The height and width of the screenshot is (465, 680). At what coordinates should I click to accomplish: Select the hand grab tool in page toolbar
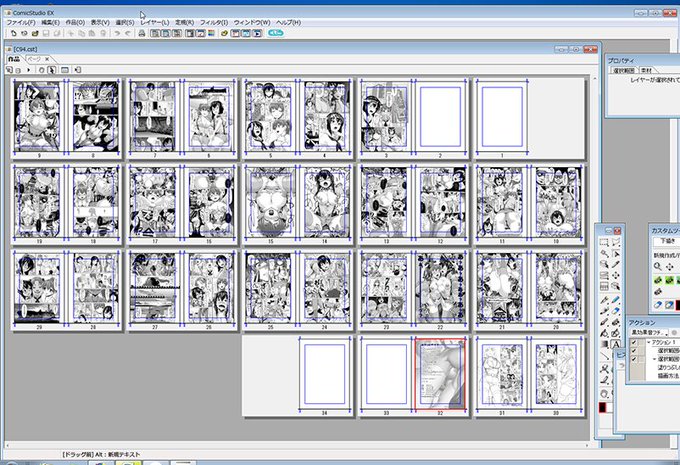[x=42, y=70]
